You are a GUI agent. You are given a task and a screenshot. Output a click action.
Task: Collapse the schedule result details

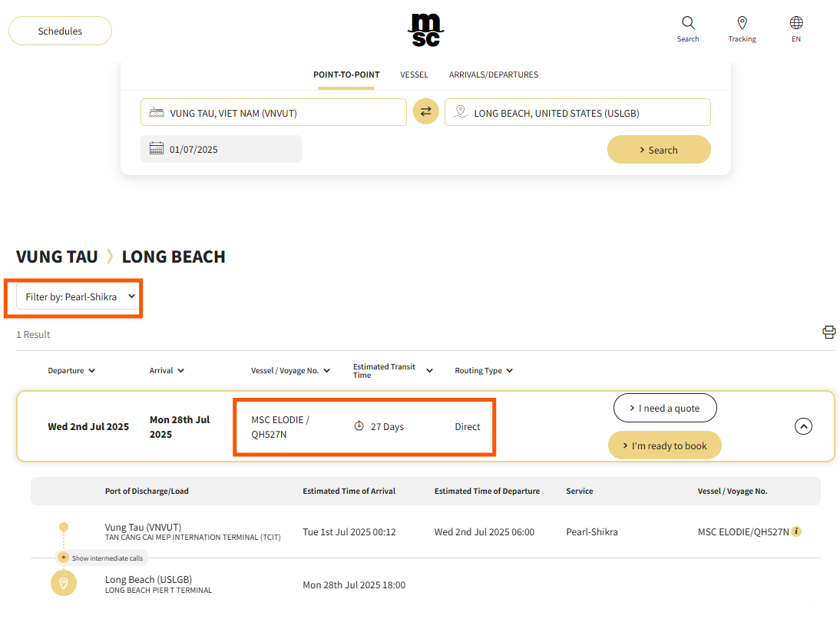tap(803, 426)
